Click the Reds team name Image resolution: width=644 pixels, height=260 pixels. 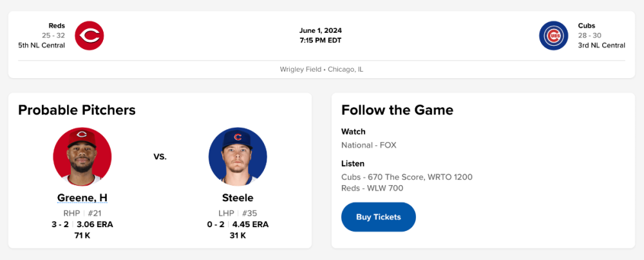point(57,26)
